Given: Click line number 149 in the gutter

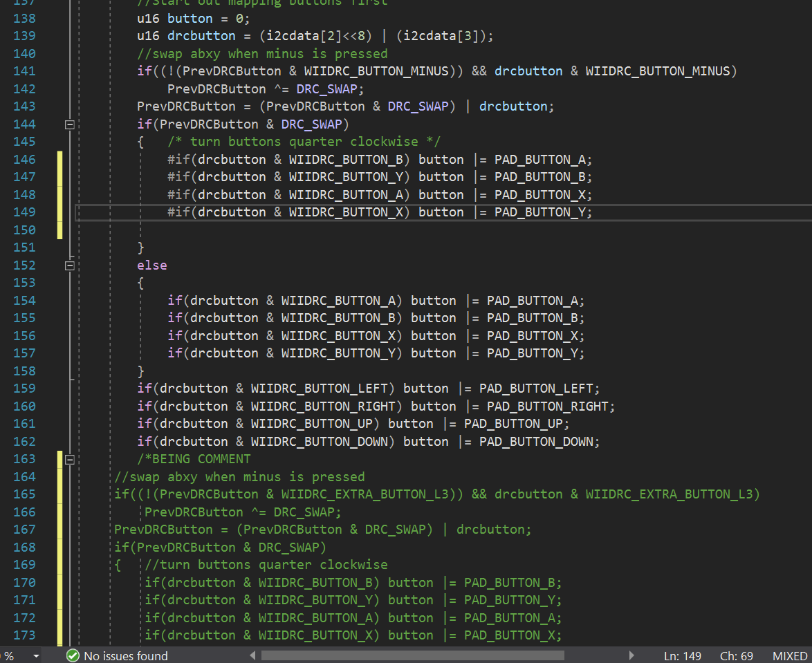Looking at the screenshot, I should point(24,212).
